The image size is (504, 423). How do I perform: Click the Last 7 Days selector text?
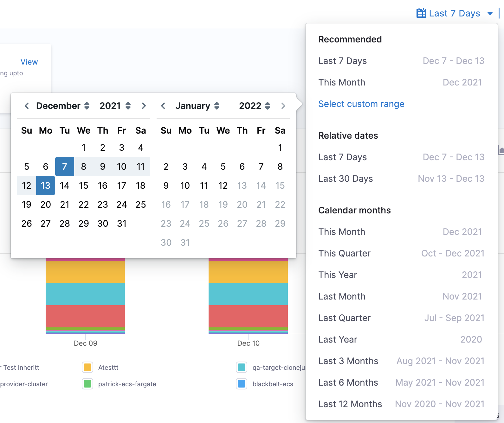tap(455, 13)
